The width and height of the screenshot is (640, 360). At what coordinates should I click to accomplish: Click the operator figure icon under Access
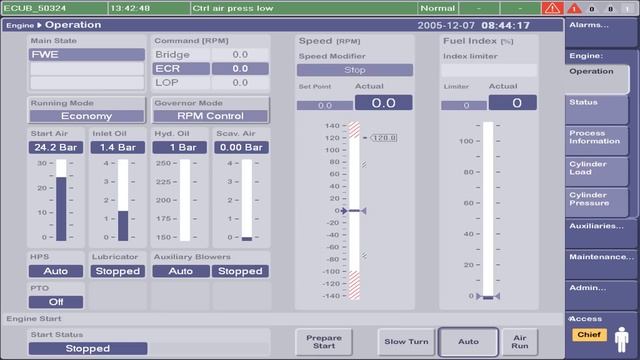click(622, 340)
